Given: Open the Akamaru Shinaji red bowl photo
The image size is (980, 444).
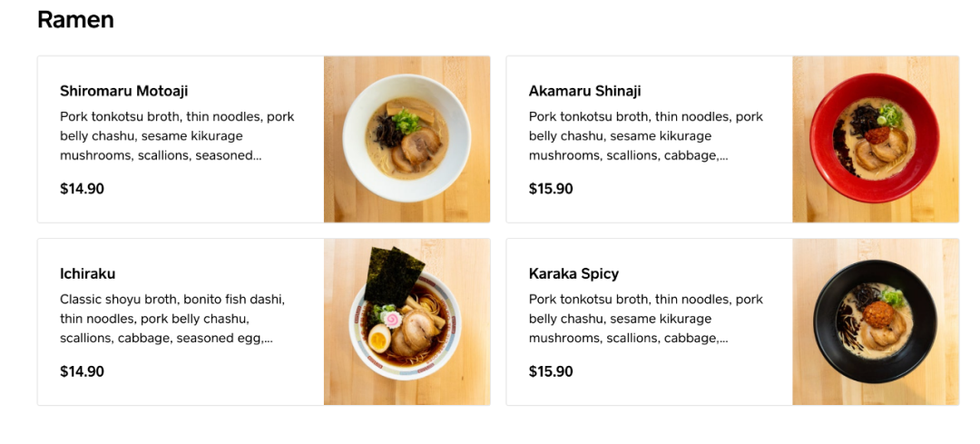Looking at the screenshot, I should click(x=876, y=139).
